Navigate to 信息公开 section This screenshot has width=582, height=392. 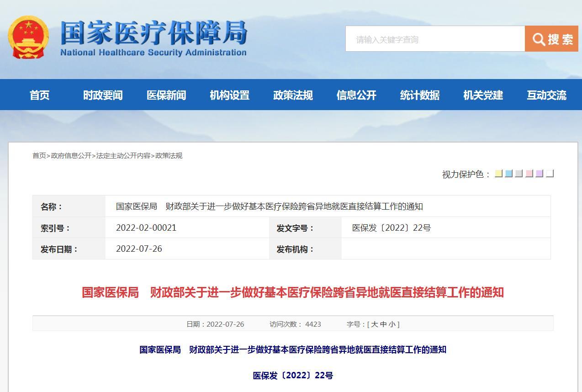point(356,95)
